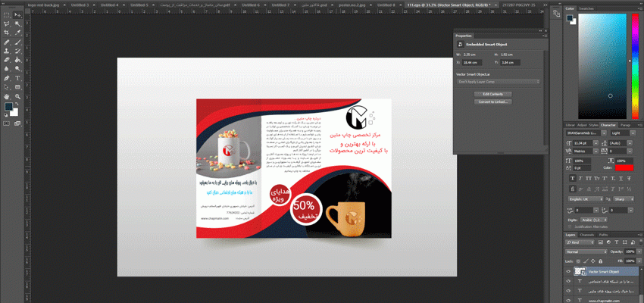Open the English: UK language dropdown
Image resolution: width=644 pixels, height=303 pixels.
pyautogui.click(x=586, y=199)
